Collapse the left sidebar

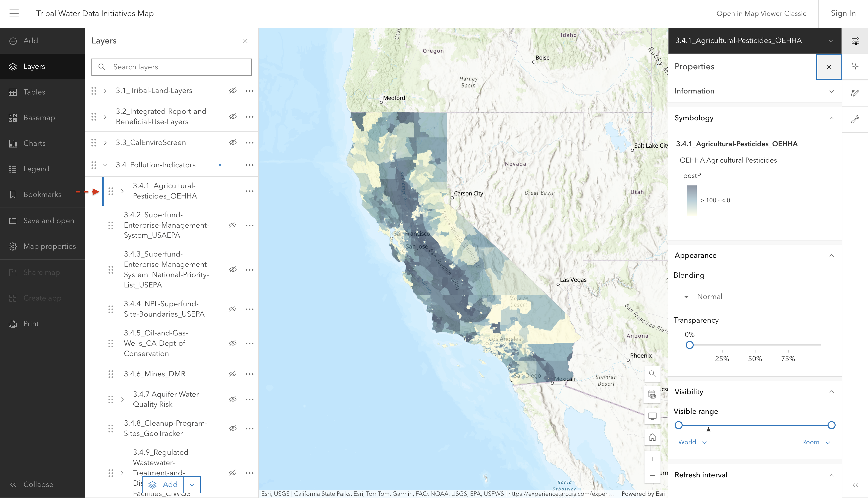tap(42, 484)
